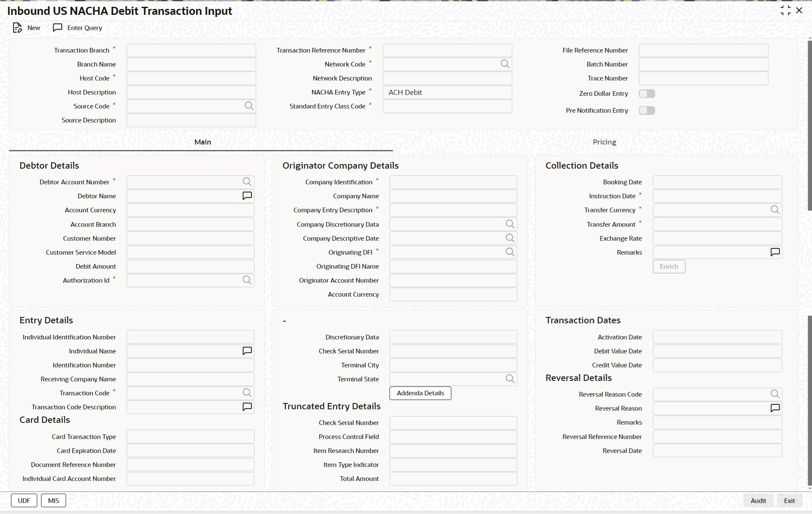Open the Debtor Name comment popup icon
The image size is (812, 514).
[x=247, y=196]
